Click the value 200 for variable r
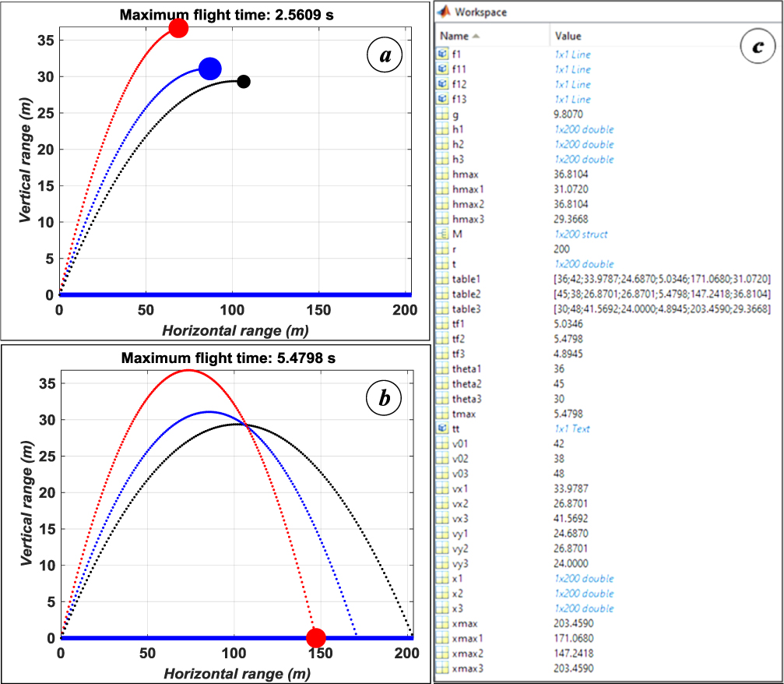Viewport: 784px width, 684px height. click(x=561, y=249)
